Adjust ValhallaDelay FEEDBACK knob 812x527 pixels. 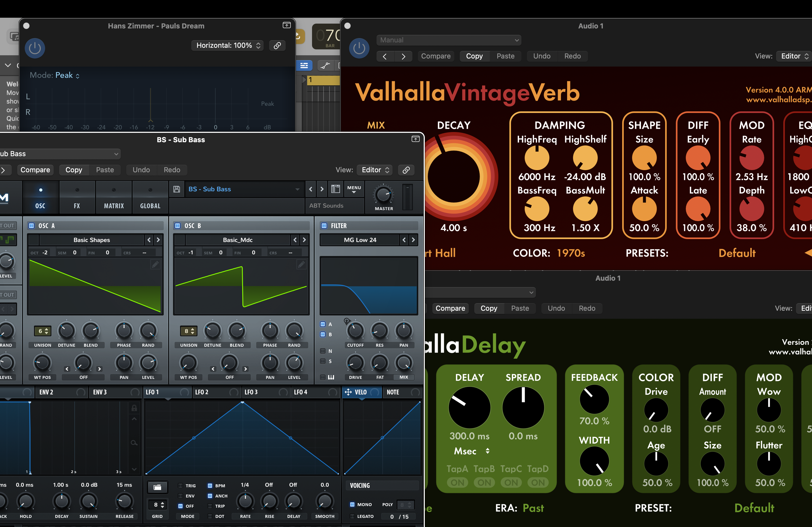coord(594,400)
